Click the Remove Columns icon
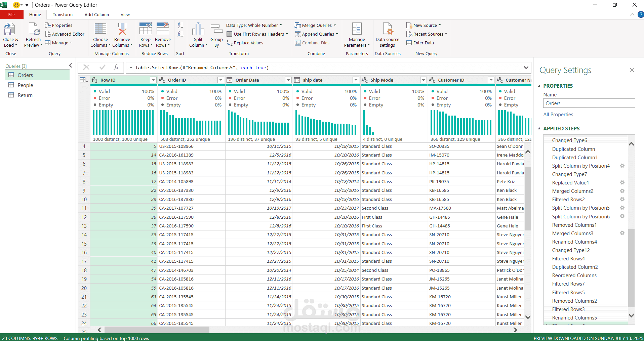Screen dimensions: 644x341 [122, 29]
